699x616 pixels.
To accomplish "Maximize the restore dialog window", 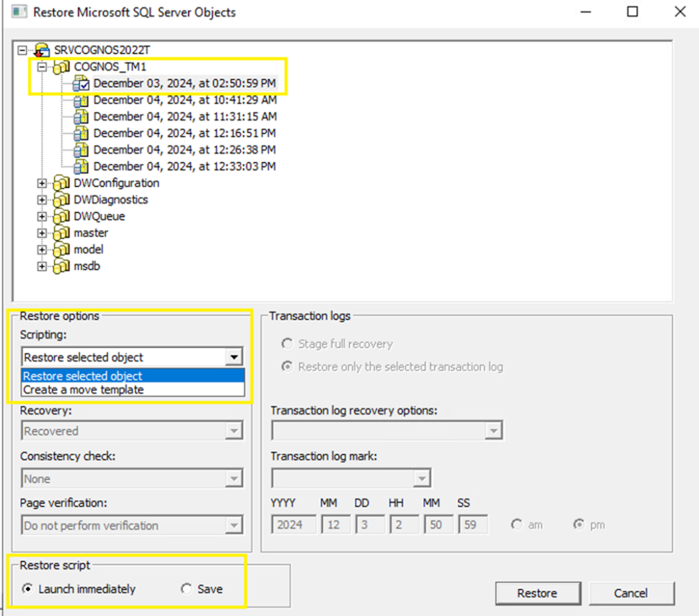I will [x=632, y=12].
